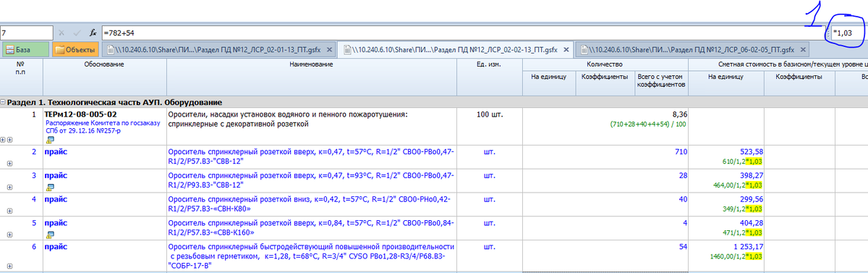The height and width of the screenshot is (273, 868).
Task: Expand the second plus box of row 1
Action: 10,139
